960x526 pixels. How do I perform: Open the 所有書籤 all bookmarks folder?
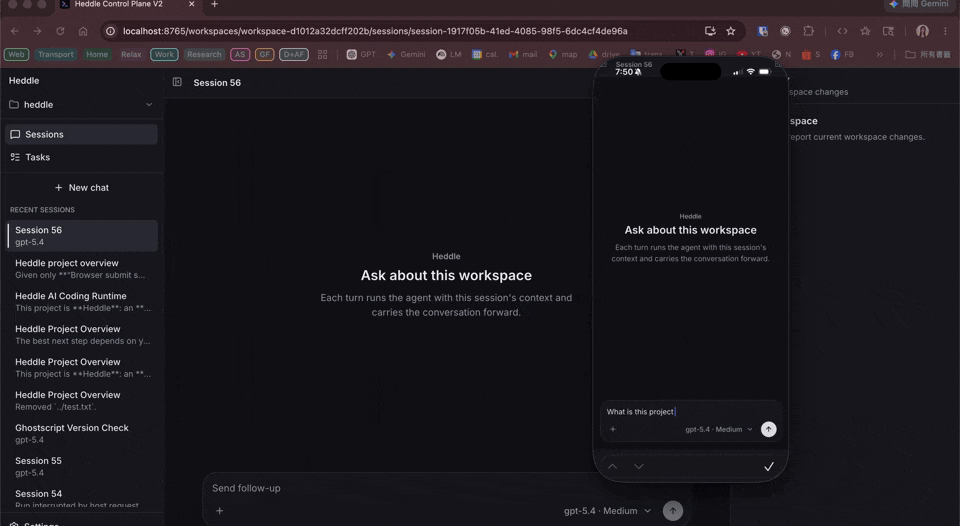click(x=928, y=54)
